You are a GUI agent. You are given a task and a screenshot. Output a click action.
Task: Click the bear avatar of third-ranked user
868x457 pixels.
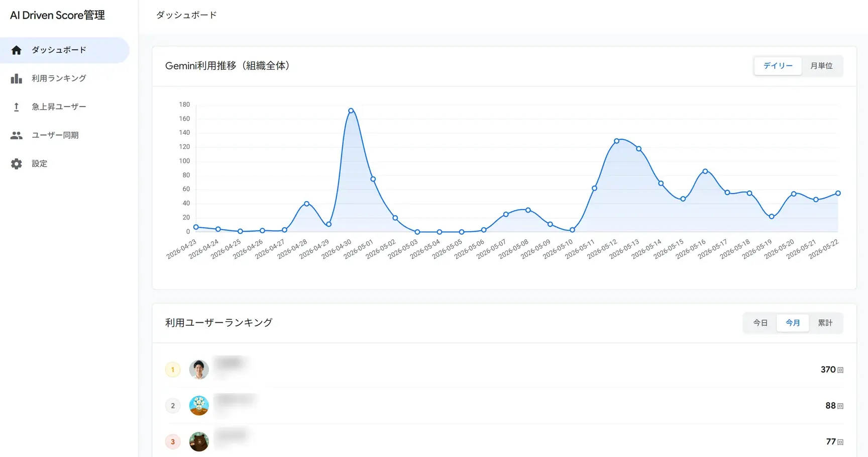tap(199, 442)
